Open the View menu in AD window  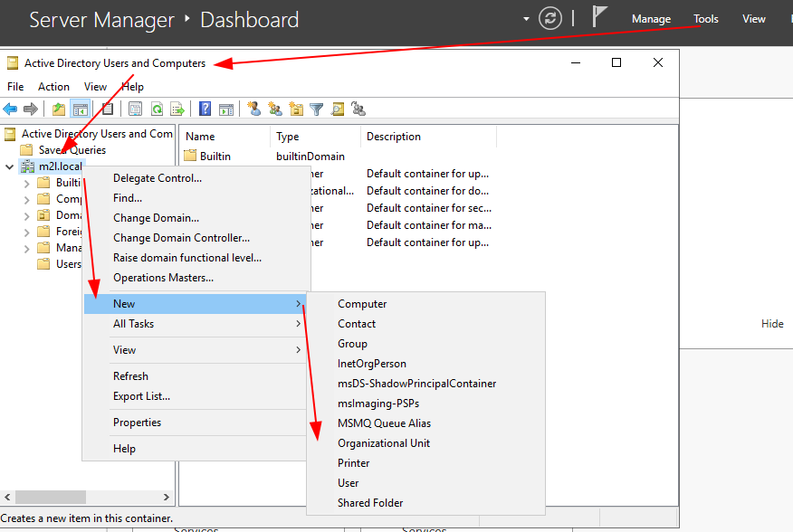pos(95,87)
